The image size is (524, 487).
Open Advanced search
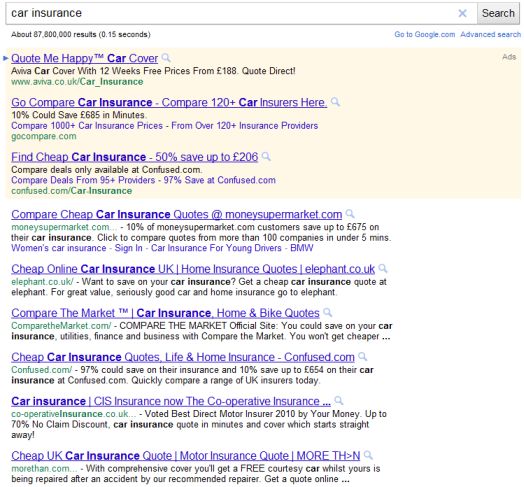tap(490, 34)
